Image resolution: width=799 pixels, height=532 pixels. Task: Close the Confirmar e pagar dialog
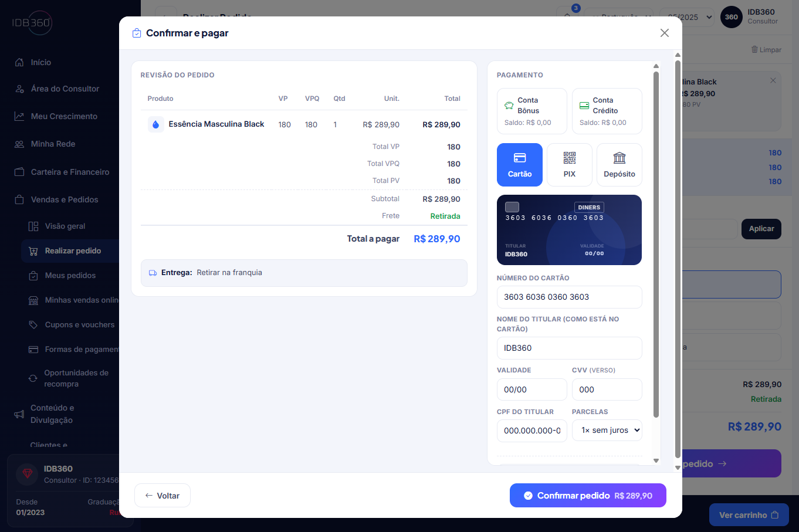(x=665, y=33)
